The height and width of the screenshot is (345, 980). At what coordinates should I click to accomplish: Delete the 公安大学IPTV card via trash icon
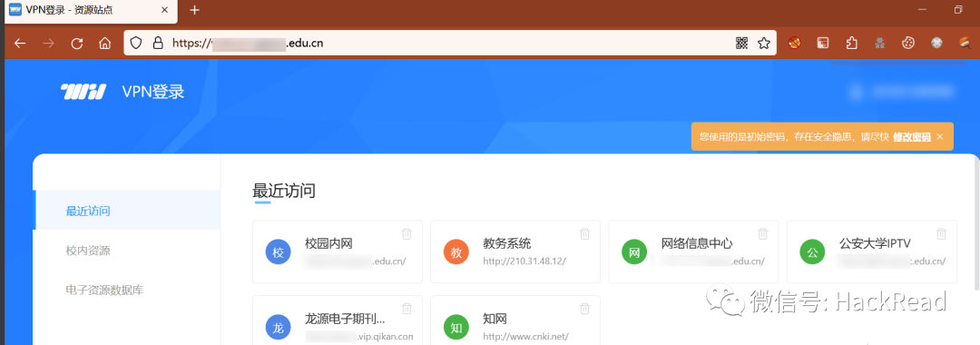[941, 233]
